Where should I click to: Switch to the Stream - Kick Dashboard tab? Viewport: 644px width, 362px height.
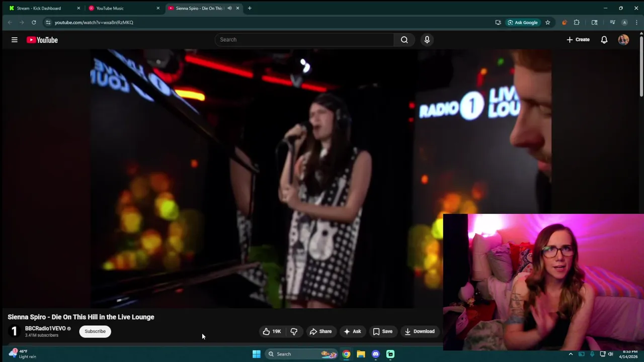pos(39,8)
